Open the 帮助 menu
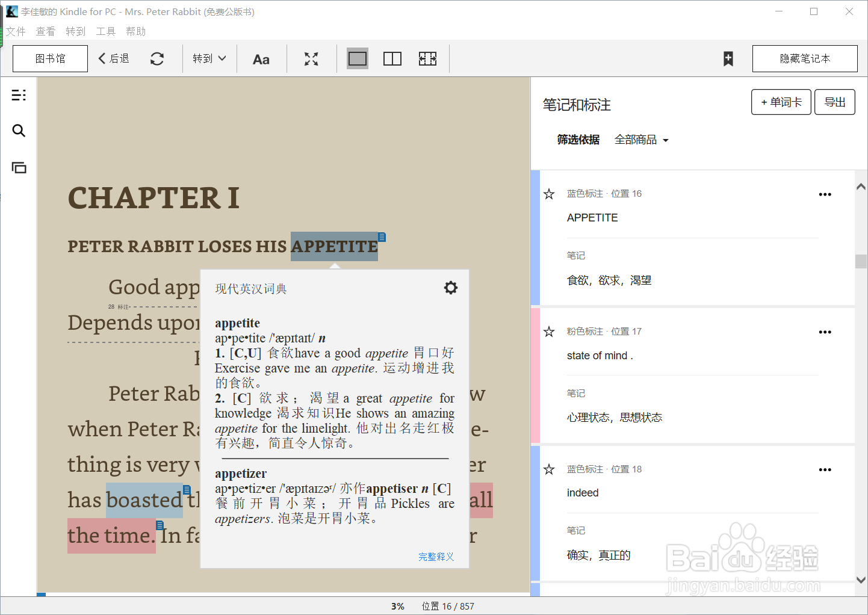Viewport: 868px width, 615px height. 136,31
